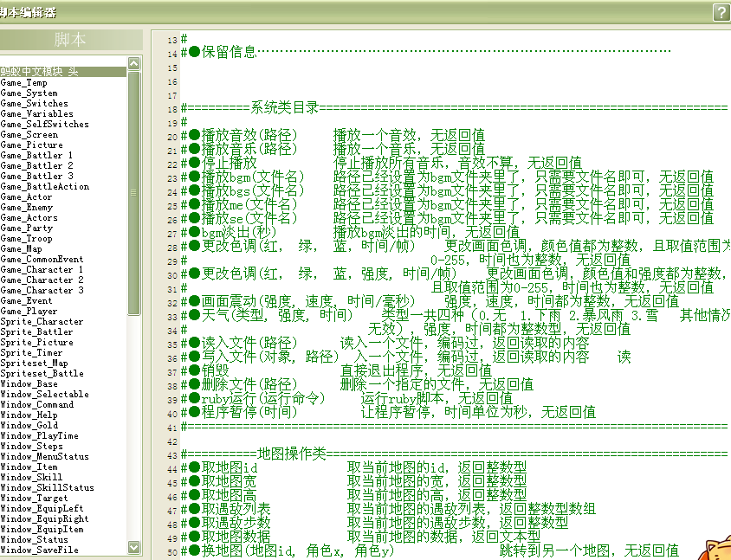Open Window_PlayTime script

coord(39,435)
